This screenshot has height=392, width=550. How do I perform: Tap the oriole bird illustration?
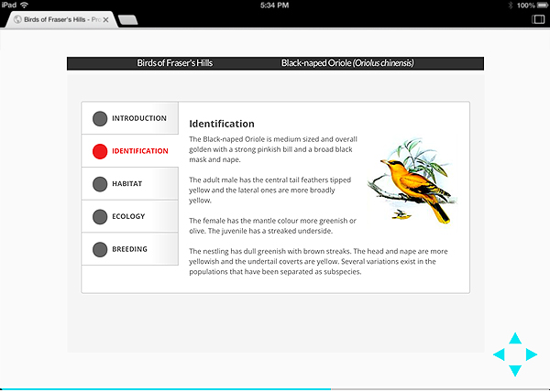[x=412, y=180]
